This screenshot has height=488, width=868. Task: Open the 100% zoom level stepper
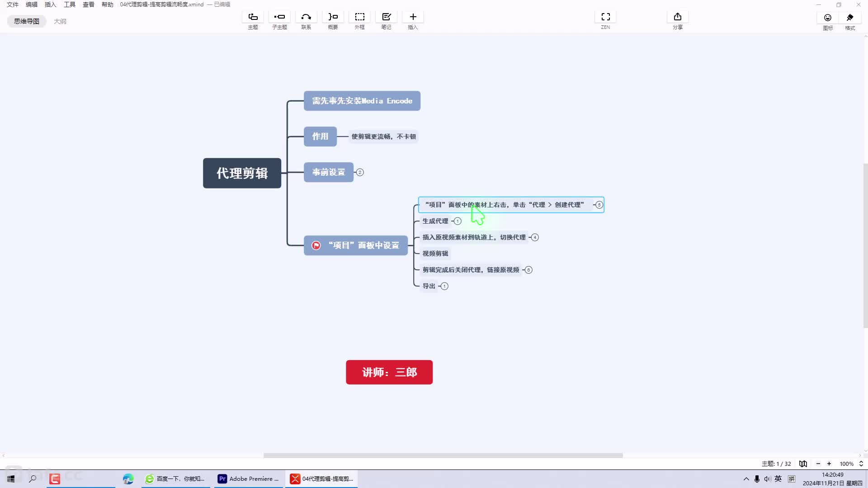point(861,464)
